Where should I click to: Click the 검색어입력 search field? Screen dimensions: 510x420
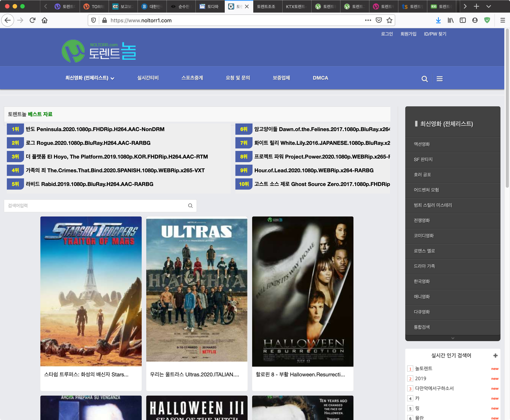(97, 206)
